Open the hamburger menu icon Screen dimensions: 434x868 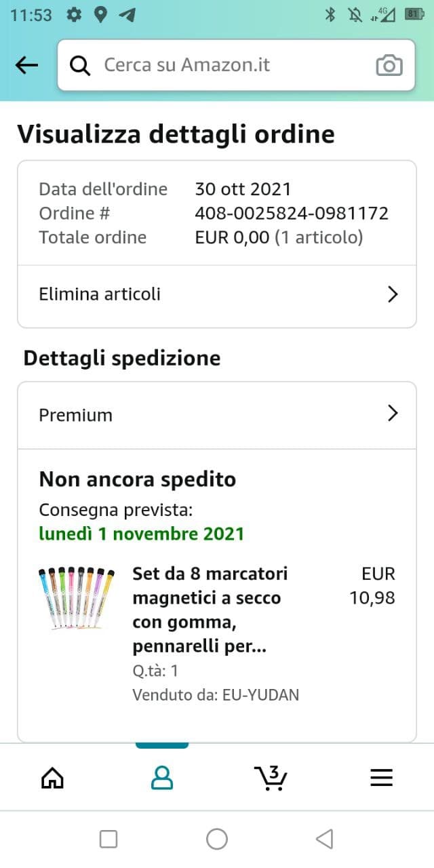click(x=381, y=778)
